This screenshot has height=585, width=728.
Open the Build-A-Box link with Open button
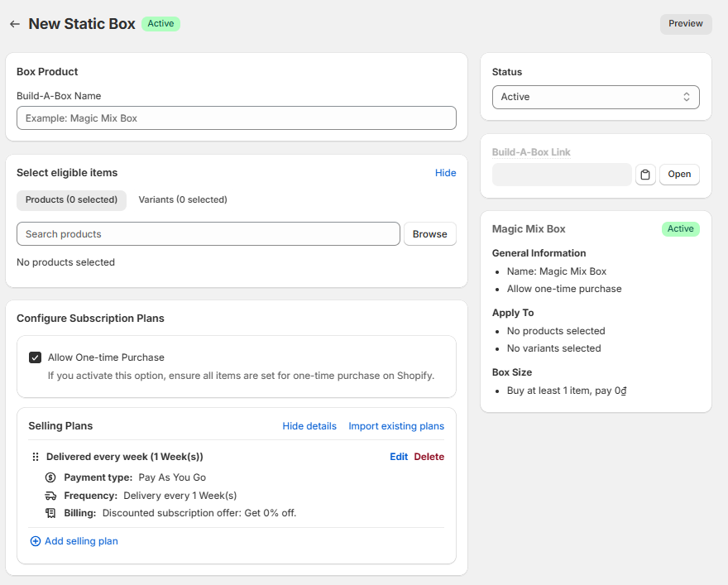coord(679,175)
